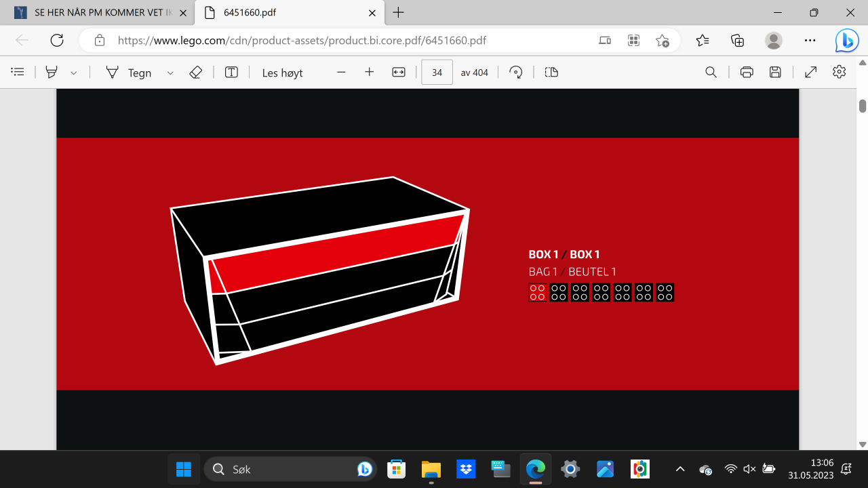Screen dimensions: 868x488
Task: Print the PDF document
Action: tap(747, 72)
